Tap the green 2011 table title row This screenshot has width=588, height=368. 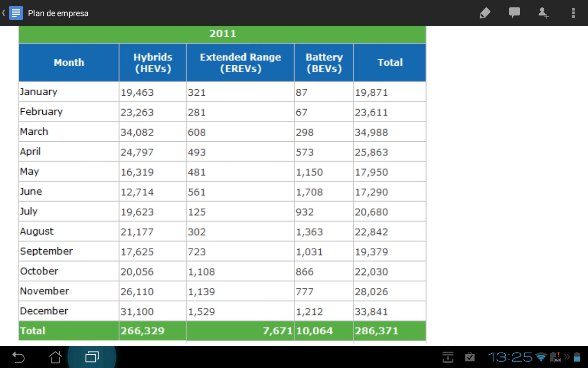coord(222,34)
